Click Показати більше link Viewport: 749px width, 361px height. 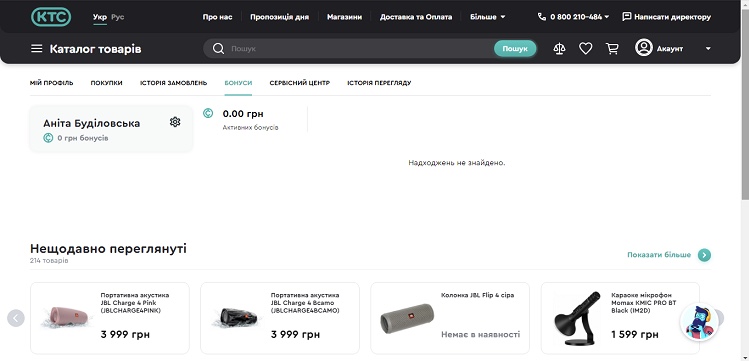659,255
